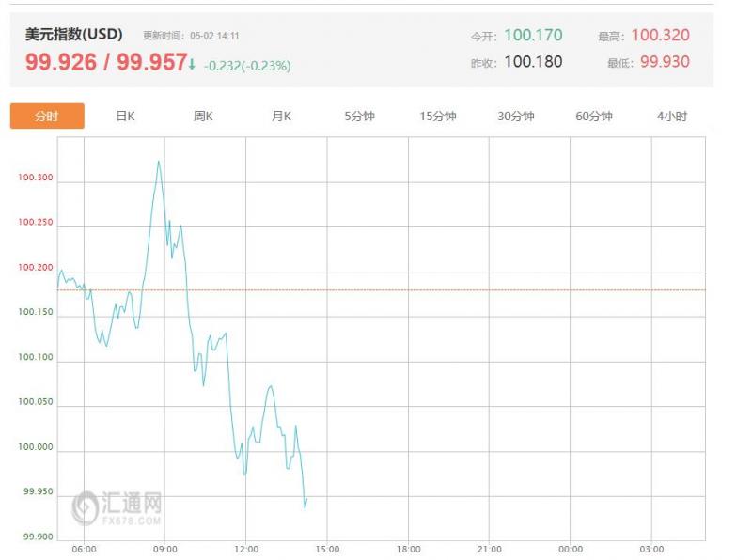Open the 周K chart view
The width and height of the screenshot is (752, 560).
tap(203, 116)
